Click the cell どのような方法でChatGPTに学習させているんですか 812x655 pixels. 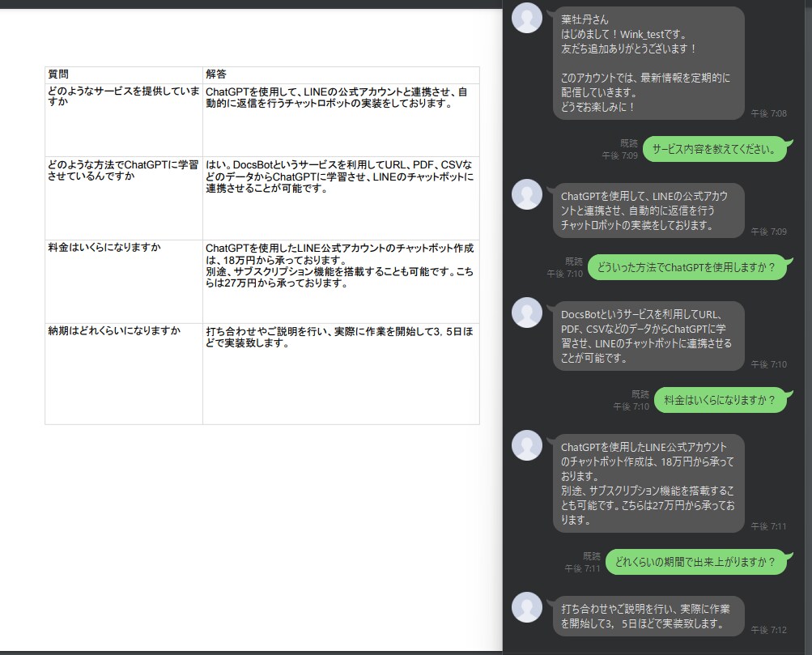[x=124, y=198]
